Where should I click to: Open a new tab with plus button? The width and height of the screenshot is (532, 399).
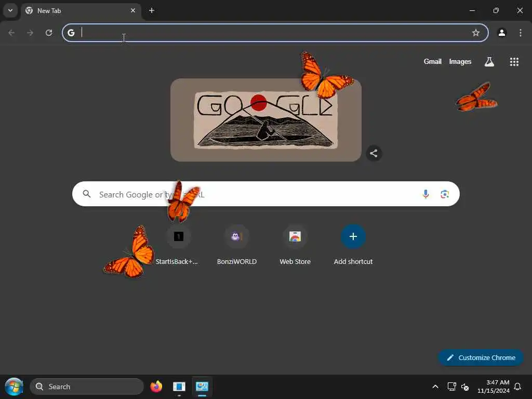(152, 10)
